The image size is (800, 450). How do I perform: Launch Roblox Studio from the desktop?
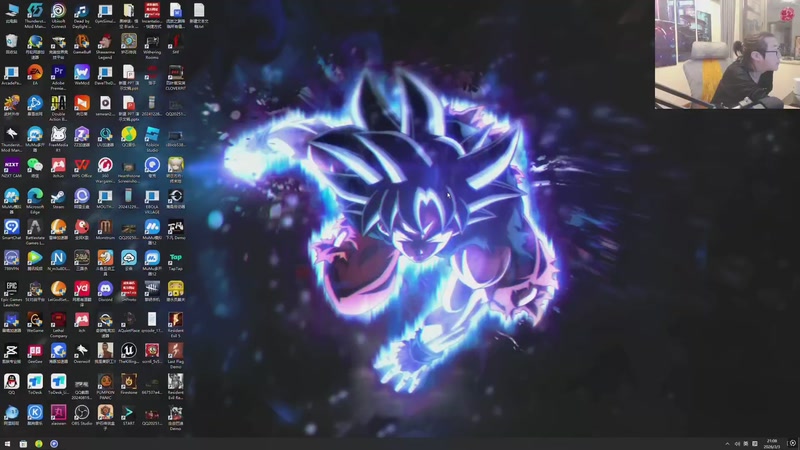point(152,139)
